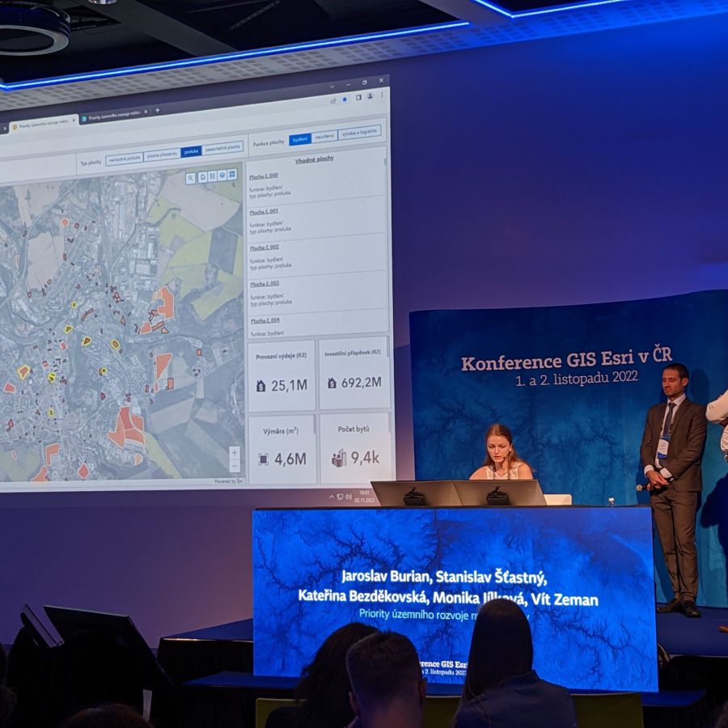728x728 pixels.
Task: Click the 'Provozní výdaje (Kč)' indicator label
Action: 281,357
